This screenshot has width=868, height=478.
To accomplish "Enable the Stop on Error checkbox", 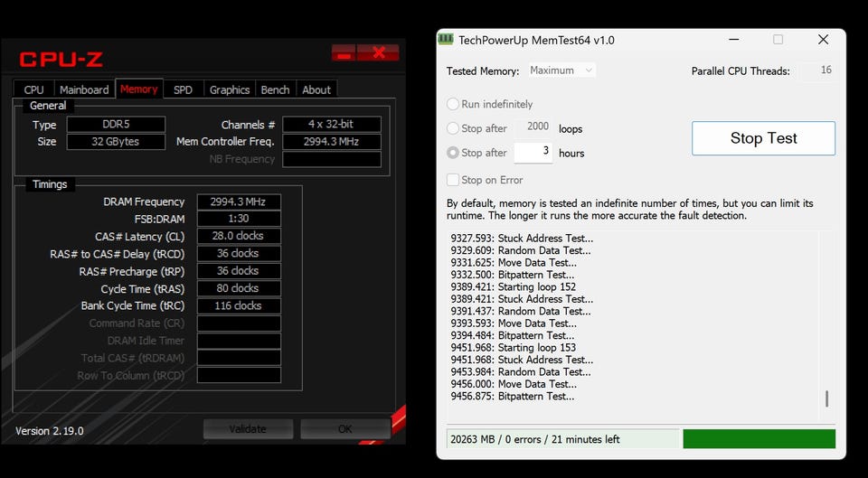I will point(453,180).
